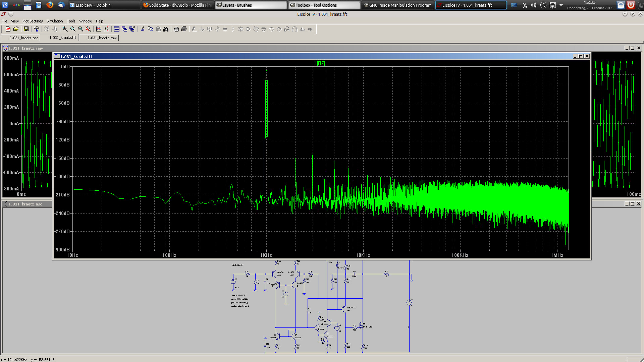Select the Zoom In magnifier icon

pyautogui.click(x=65, y=29)
